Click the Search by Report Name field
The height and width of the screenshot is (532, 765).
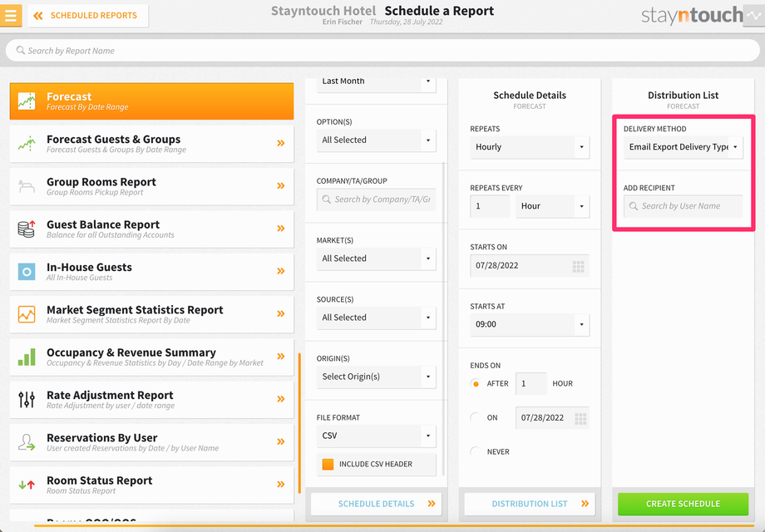[382, 50]
